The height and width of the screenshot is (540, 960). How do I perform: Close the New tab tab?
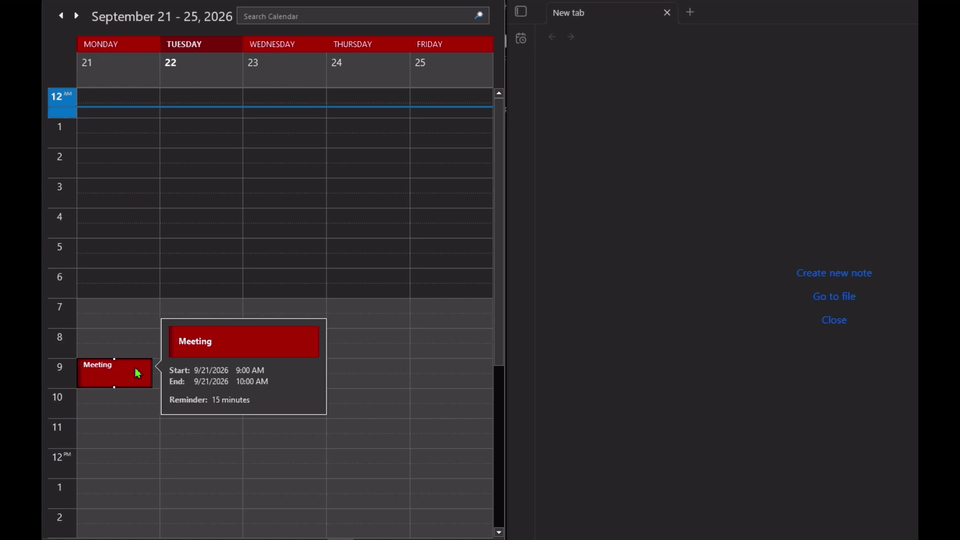[667, 12]
